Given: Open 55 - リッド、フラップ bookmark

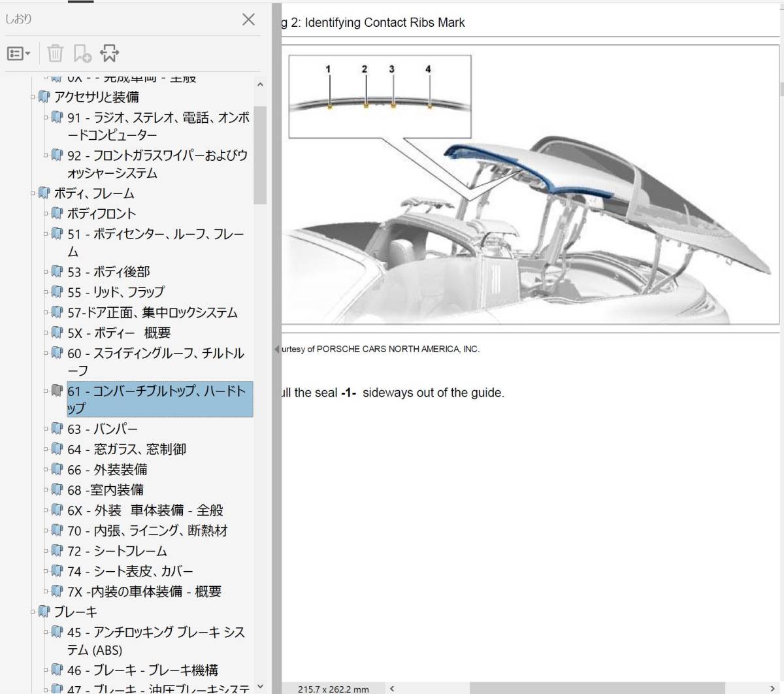Looking at the screenshot, I should pos(116,292).
